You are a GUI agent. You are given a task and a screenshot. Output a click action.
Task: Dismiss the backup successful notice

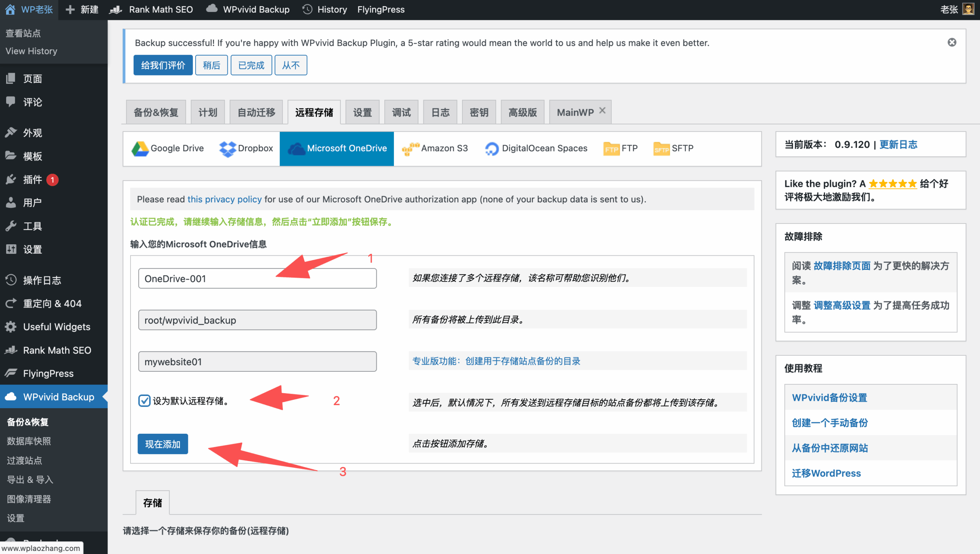[x=952, y=42]
